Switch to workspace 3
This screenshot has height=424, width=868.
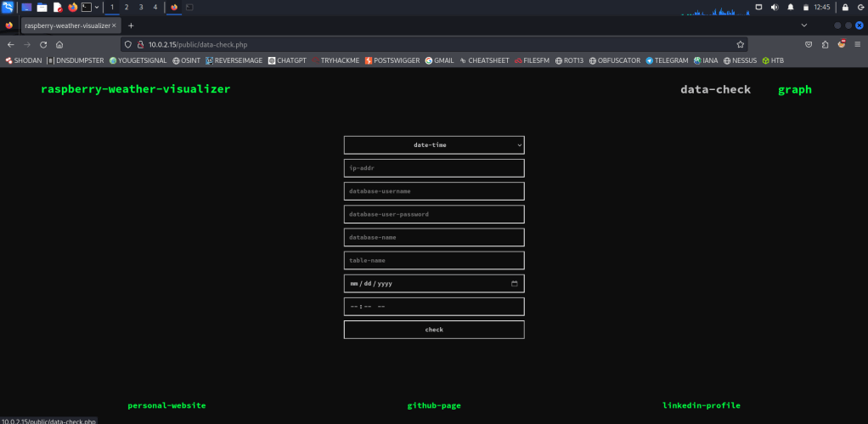[x=140, y=7]
